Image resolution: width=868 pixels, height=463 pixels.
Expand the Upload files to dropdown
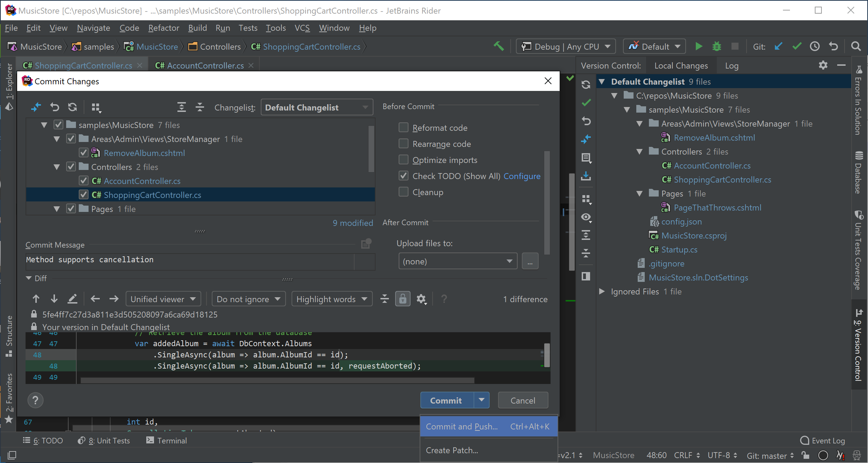[x=509, y=262]
